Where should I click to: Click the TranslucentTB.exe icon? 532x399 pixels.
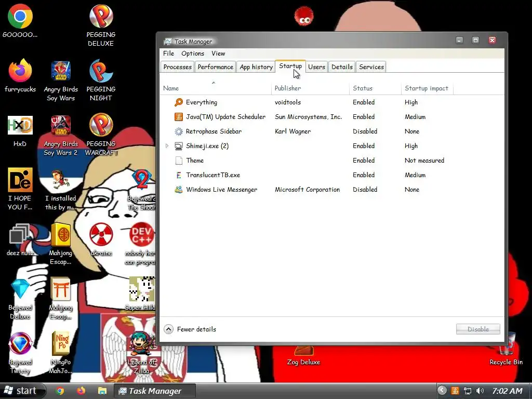coord(179,175)
